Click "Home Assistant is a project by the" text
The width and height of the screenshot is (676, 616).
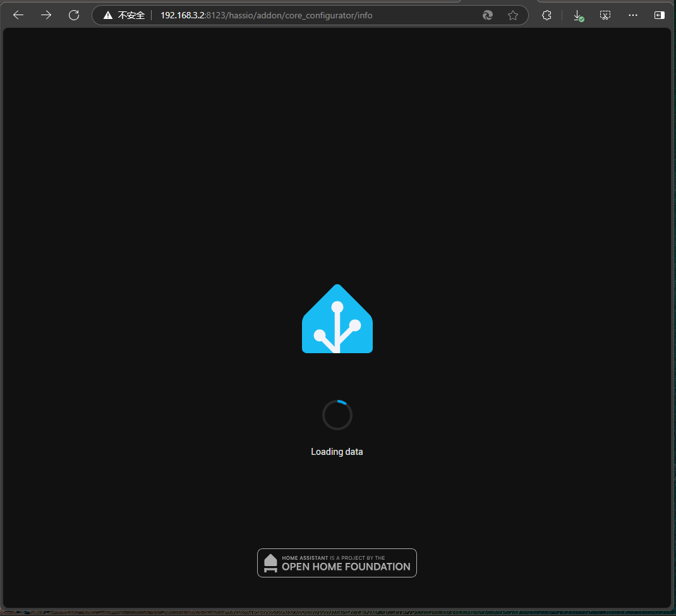(333, 558)
